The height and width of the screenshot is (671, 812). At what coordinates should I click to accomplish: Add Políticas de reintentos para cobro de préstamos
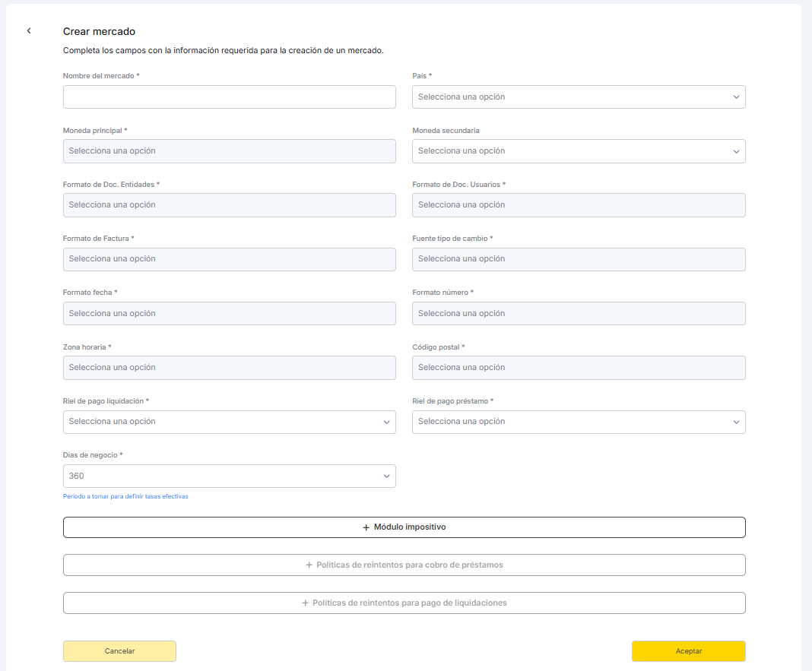(x=404, y=565)
